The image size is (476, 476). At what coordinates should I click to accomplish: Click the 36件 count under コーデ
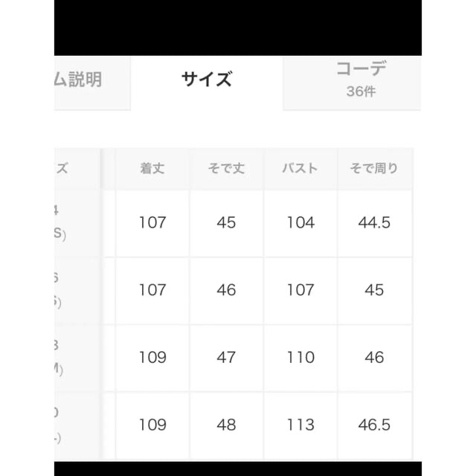coord(361,91)
